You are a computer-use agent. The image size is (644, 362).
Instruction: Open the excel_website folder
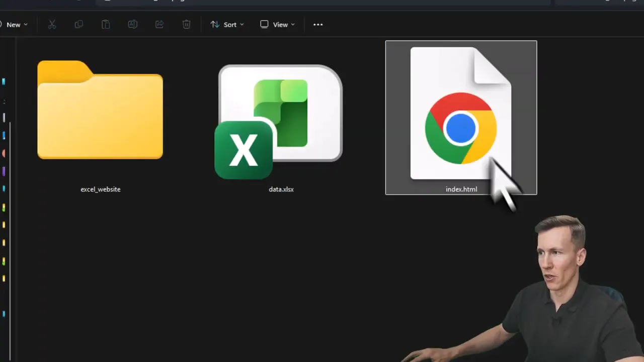pyautogui.click(x=100, y=111)
